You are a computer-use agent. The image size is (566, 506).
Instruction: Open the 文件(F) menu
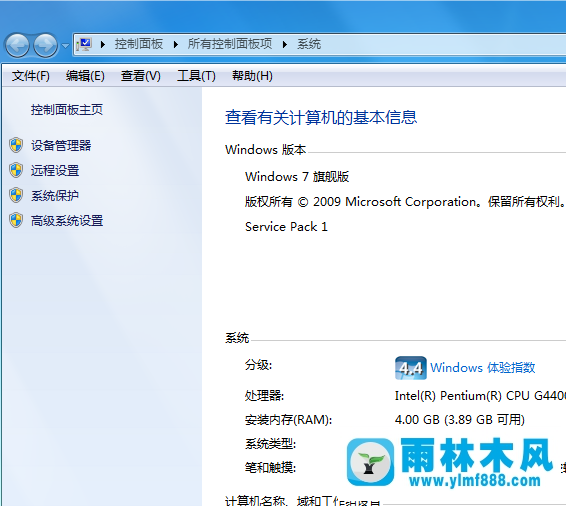(31, 76)
